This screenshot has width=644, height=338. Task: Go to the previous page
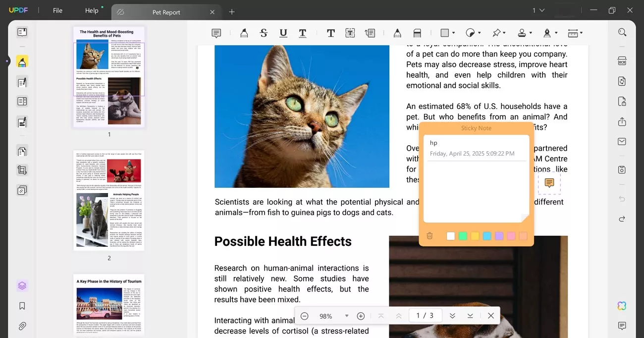coord(399,316)
